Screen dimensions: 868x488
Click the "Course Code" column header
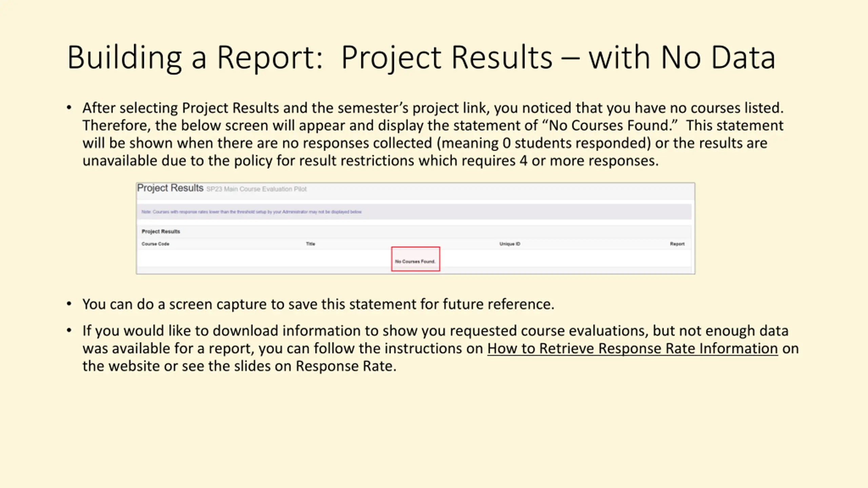pyautogui.click(x=155, y=244)
